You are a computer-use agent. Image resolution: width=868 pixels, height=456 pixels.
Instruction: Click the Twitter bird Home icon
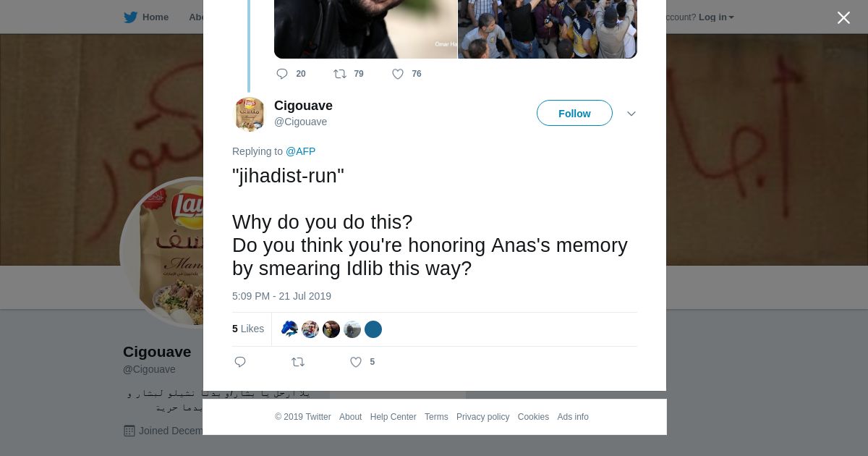click(x=130, y=17)
